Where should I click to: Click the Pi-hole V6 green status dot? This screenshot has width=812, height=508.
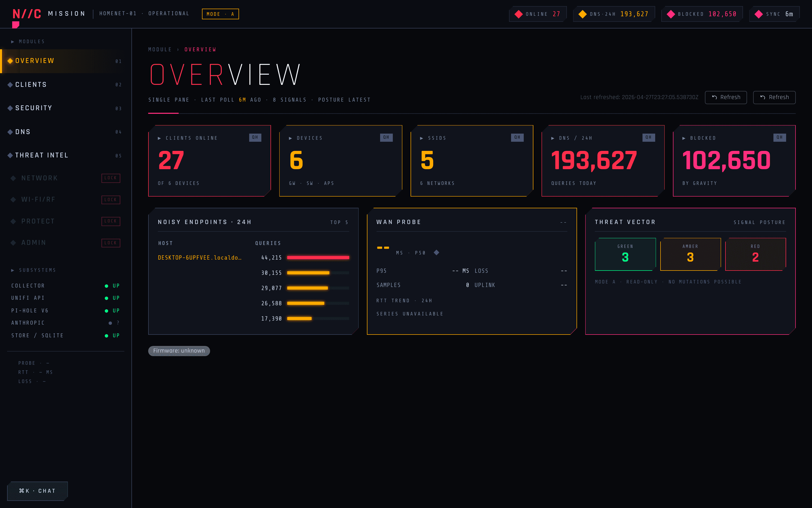click(x=106, y=311)
